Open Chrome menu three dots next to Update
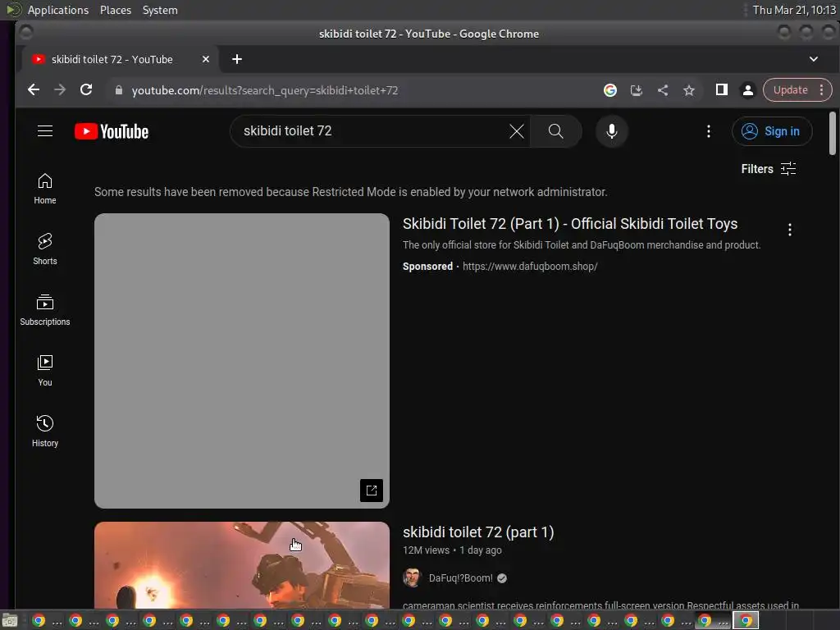The height and width of the screenshot is (630, 840). pos(822,90)
